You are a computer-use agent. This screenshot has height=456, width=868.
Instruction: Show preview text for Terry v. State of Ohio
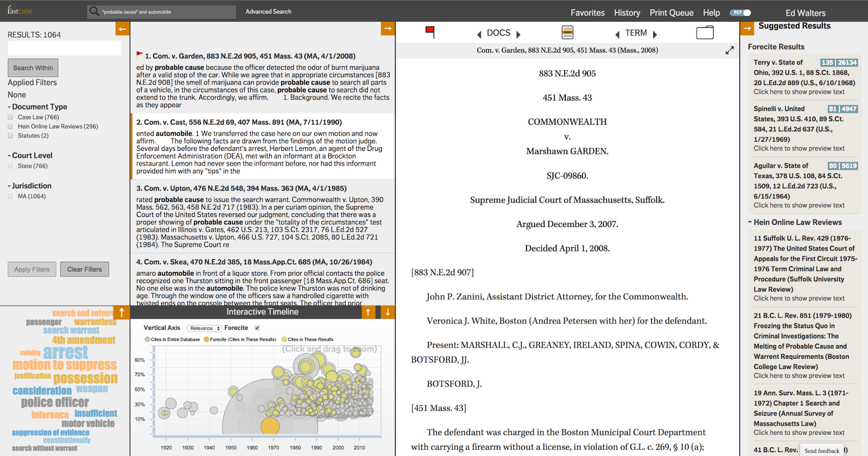(799, 92)
